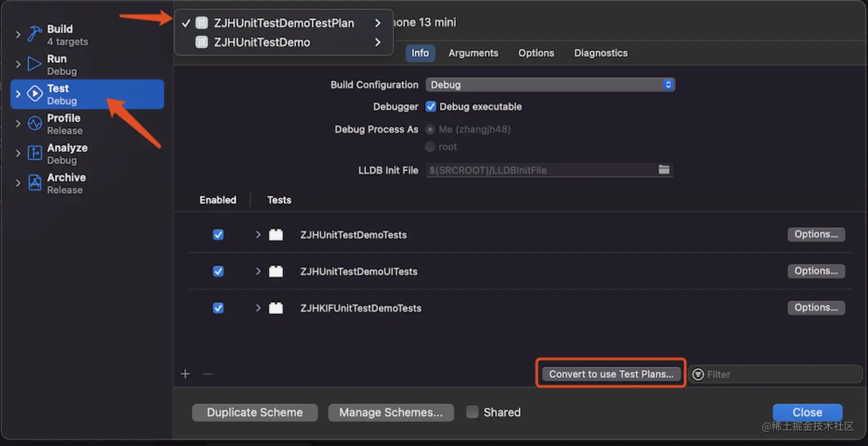Select ZJHUnitTestDemo in the popup menu
The width and height of the screenshot is (868, 446).
tap(262, 42)
